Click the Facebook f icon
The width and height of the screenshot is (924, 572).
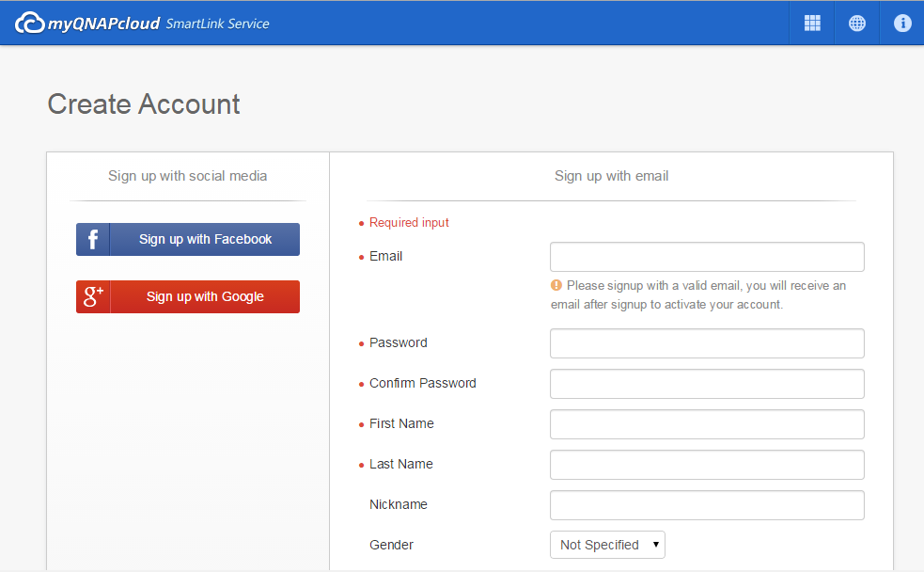click(x=93, y=240)
